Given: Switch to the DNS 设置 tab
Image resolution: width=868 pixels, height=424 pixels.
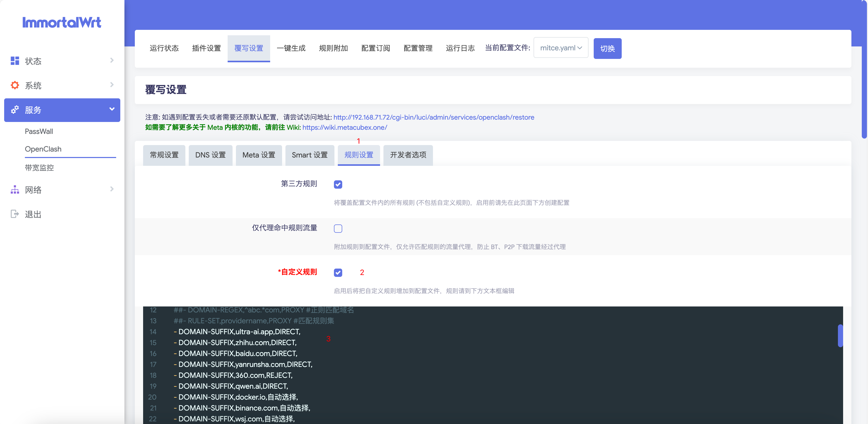Looking at the screenshot, I should point(210,155).
